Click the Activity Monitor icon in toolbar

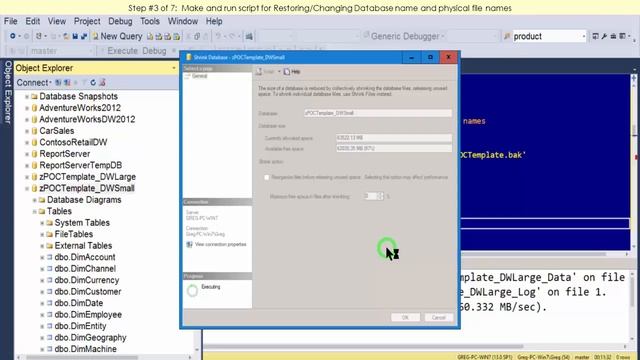[249, 37]
